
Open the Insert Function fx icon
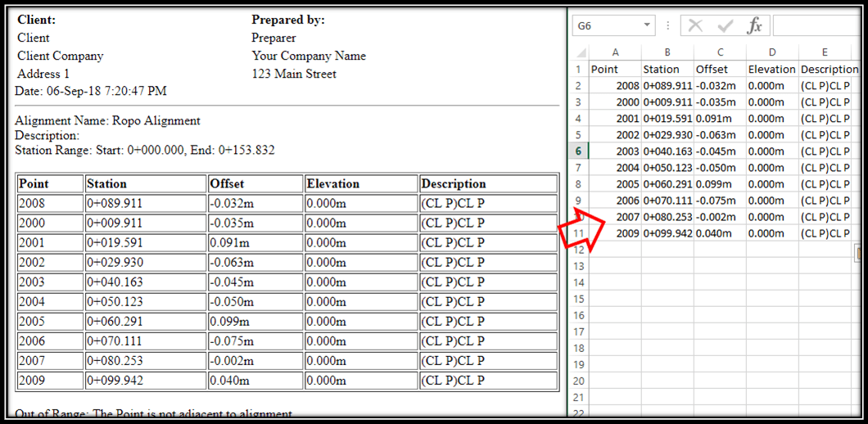point(755,25)
